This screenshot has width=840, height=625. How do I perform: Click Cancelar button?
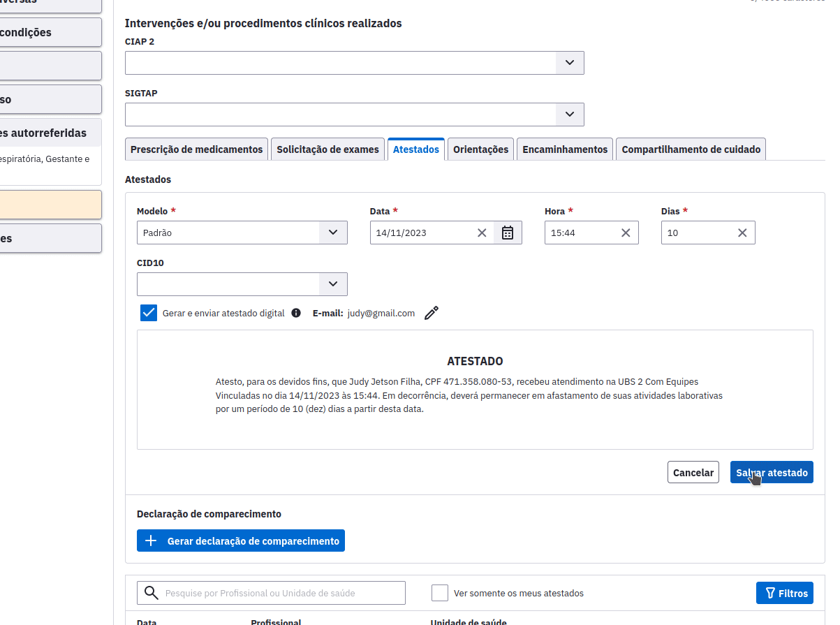click(x=693, y=473)
